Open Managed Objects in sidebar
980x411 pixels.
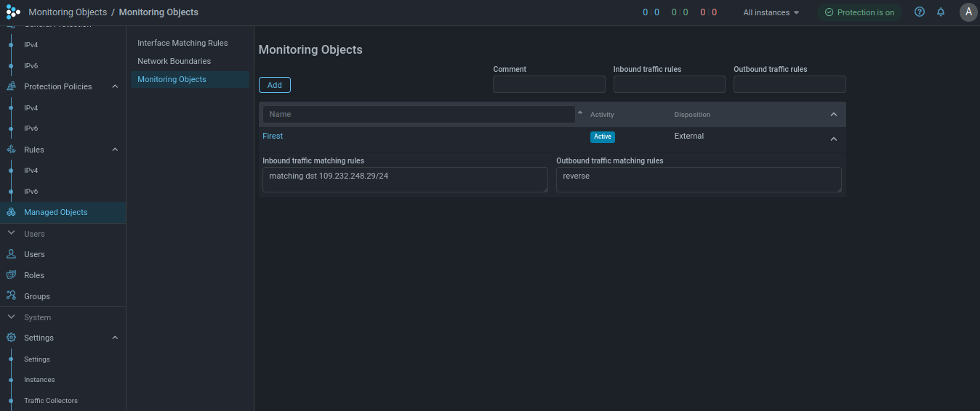pyautogui.click(x=55, y=212)
